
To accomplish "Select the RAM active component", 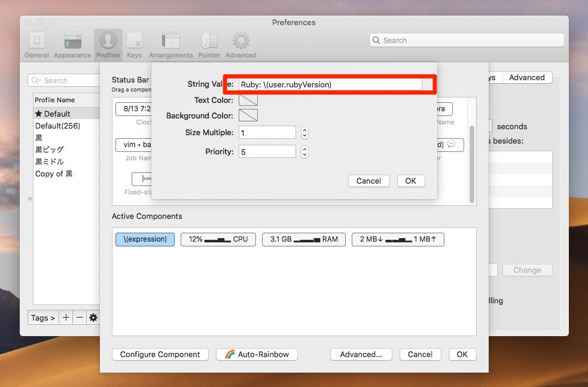I will pyautogui.click(x=304, y=239).
